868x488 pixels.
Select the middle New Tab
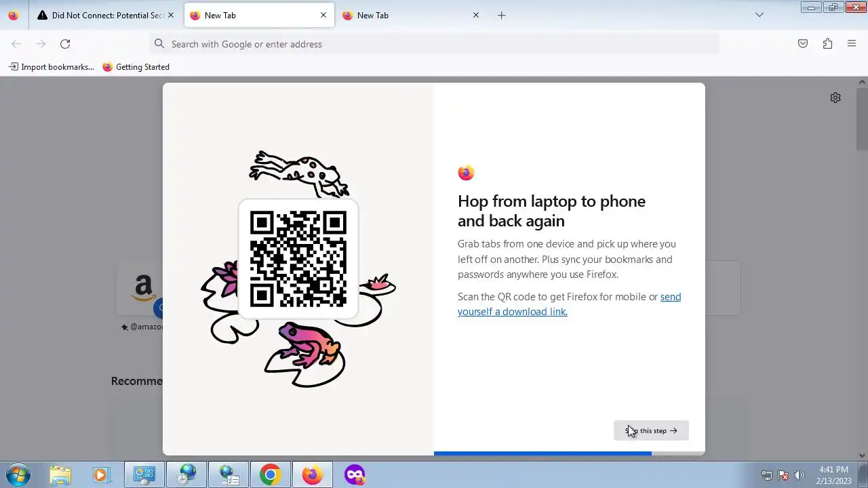coord(260,15)
